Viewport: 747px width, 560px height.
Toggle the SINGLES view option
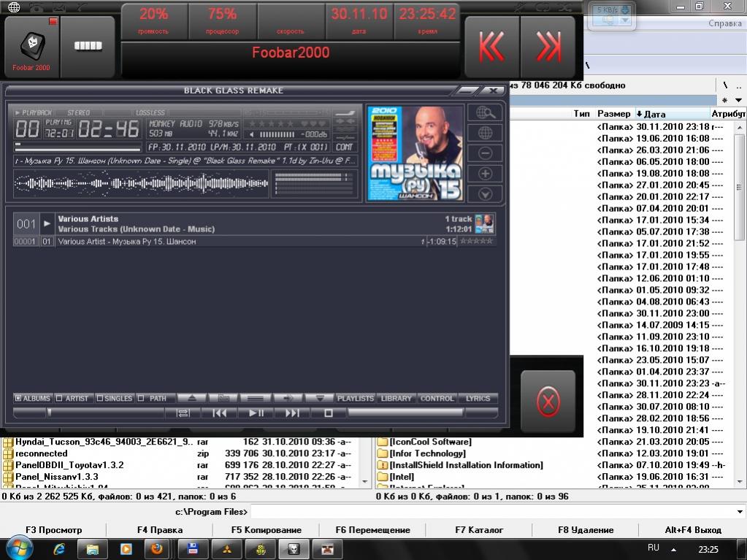115,399
